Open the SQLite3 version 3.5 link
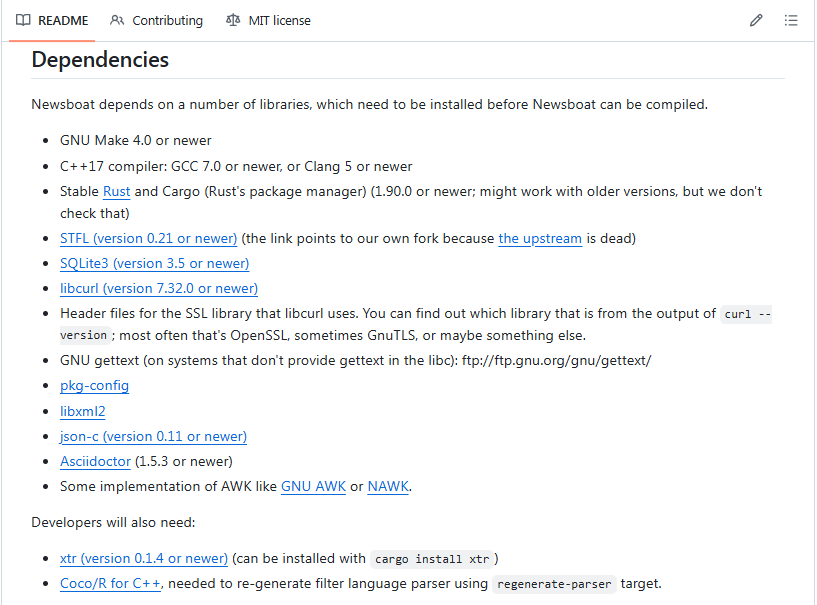The height and width of the screenshot is (605, 817). tap(154, 263)
